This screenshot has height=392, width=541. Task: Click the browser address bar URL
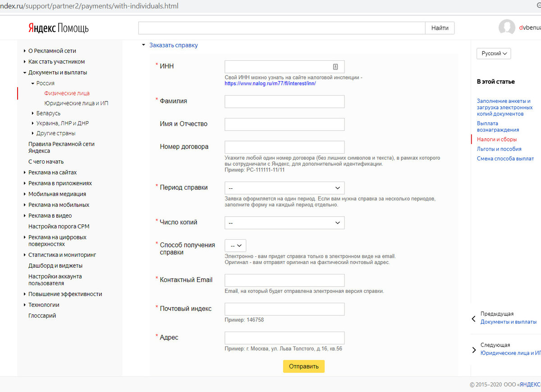89,6
